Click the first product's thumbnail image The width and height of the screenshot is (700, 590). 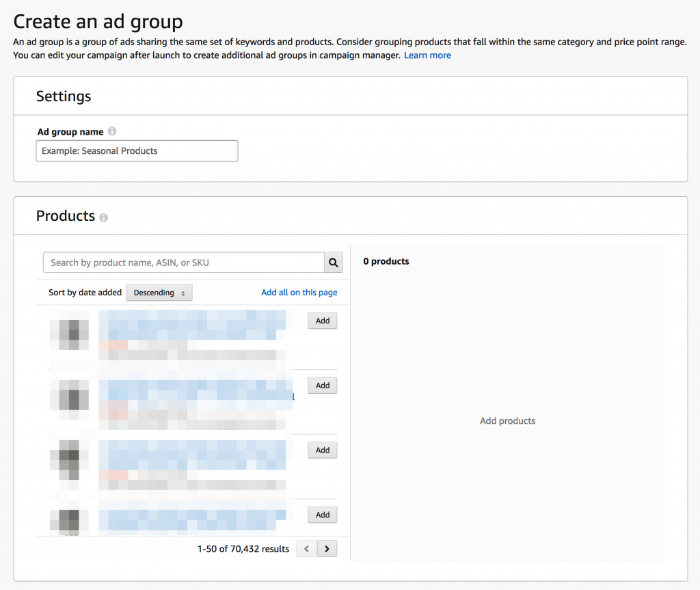coord(69,335)
